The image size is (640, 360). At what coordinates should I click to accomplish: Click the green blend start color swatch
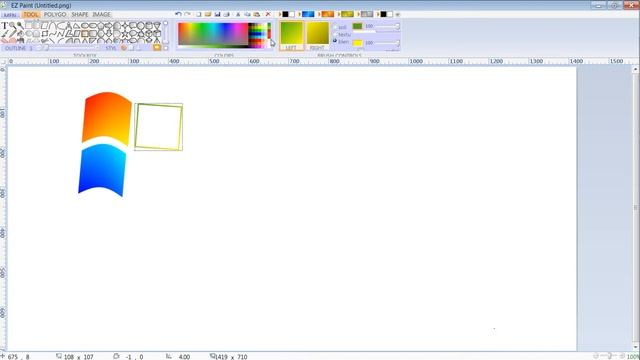click(358, 26)
